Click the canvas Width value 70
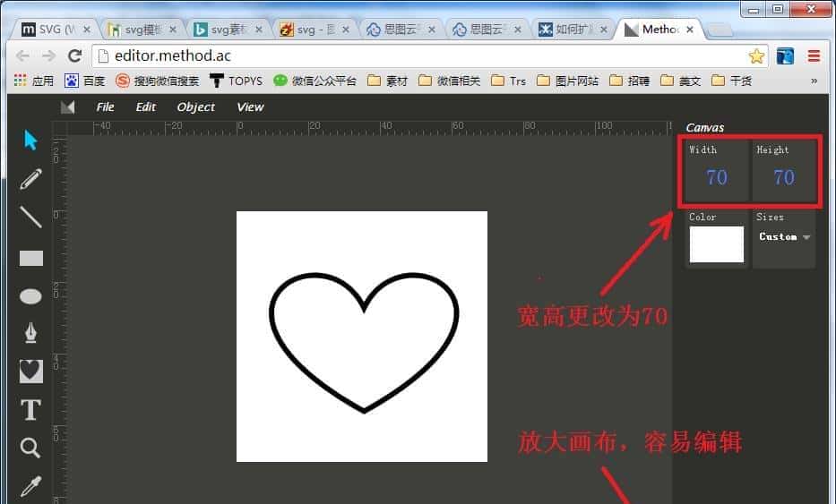The width and height of the screenshot is (836, 504). (717, 177)
